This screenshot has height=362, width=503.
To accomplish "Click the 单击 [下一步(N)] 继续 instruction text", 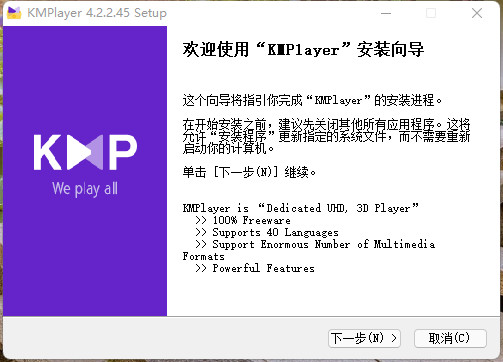I will (249, 172).
